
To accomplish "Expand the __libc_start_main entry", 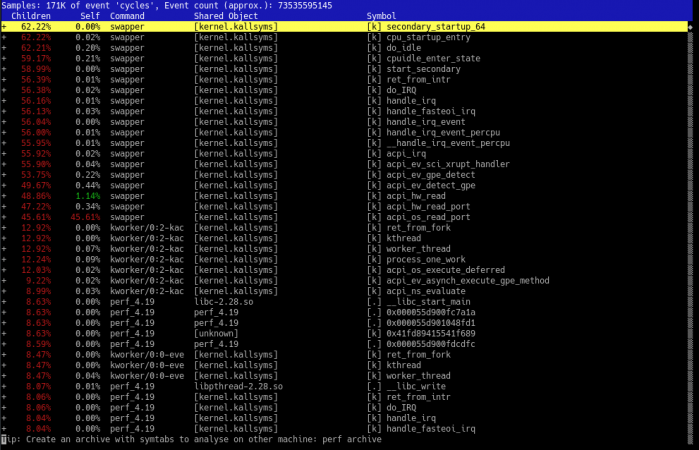I will [4, 302].
